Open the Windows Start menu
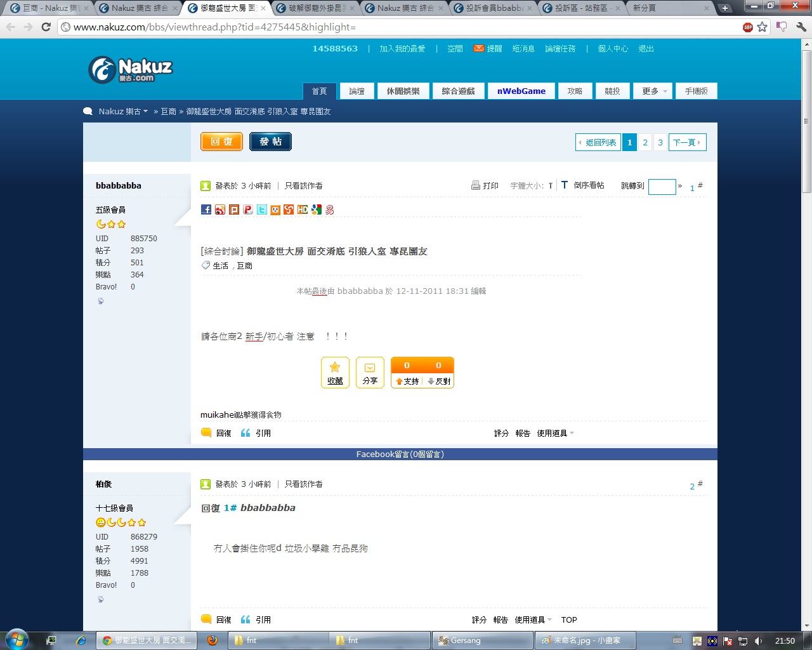 click(17, 640)
